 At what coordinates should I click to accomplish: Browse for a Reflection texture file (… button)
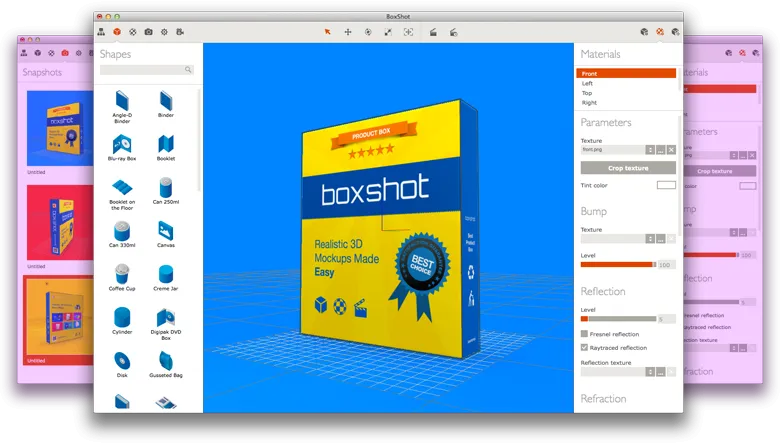660,371
